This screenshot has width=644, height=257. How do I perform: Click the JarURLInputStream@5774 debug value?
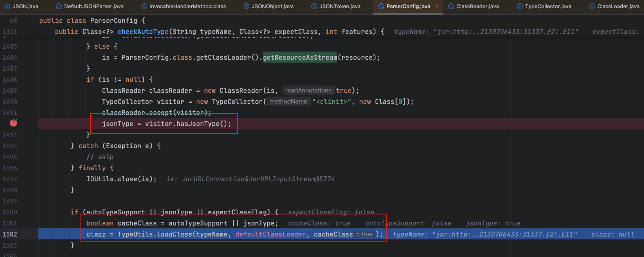(258, 179)
